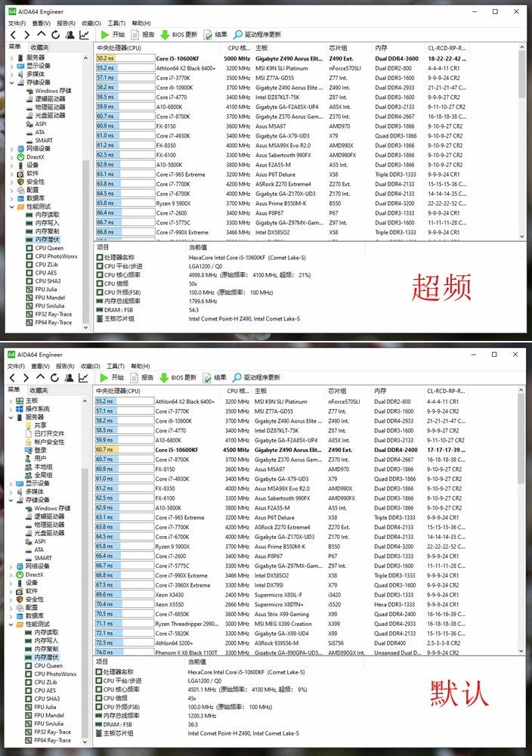The width and height of the screenshot is (532, 756).
Task: Click line-chart icon in top AIDA64 window toolbar
Action: tap(85, 35)
